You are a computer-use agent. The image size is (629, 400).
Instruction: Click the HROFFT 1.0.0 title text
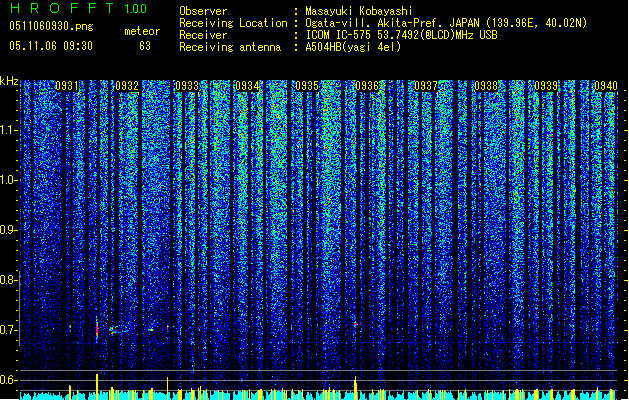pyautogui.click(x=78, y=8)
